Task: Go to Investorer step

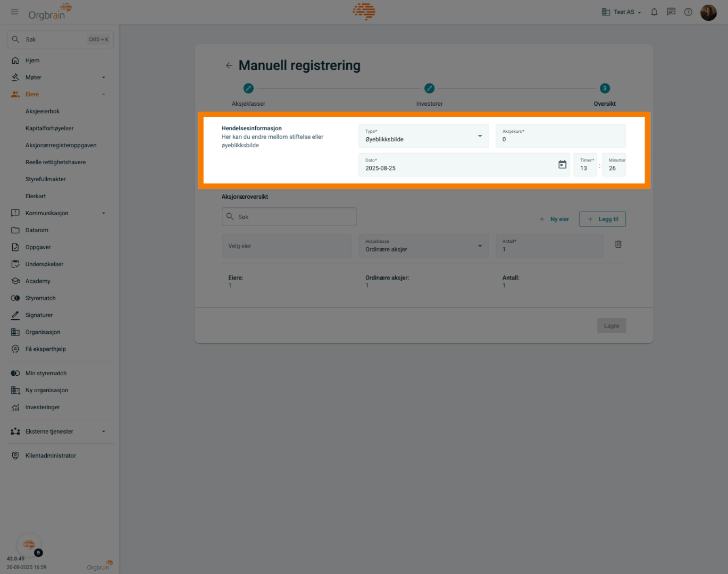Action: (429, 89)
